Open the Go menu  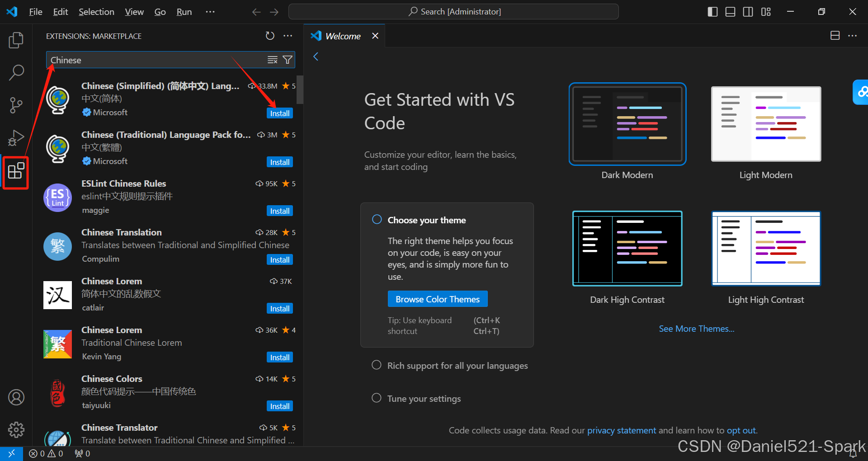pyautogui.click(x=160, y=12)
